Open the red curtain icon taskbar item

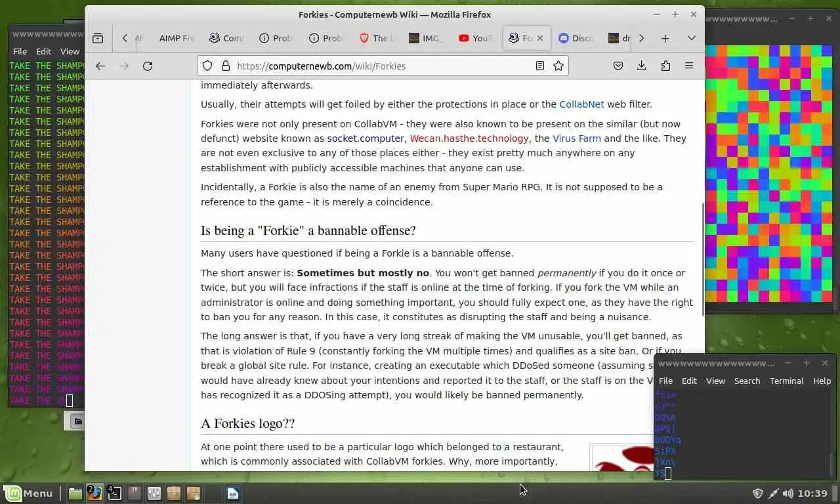click(135, 493)
